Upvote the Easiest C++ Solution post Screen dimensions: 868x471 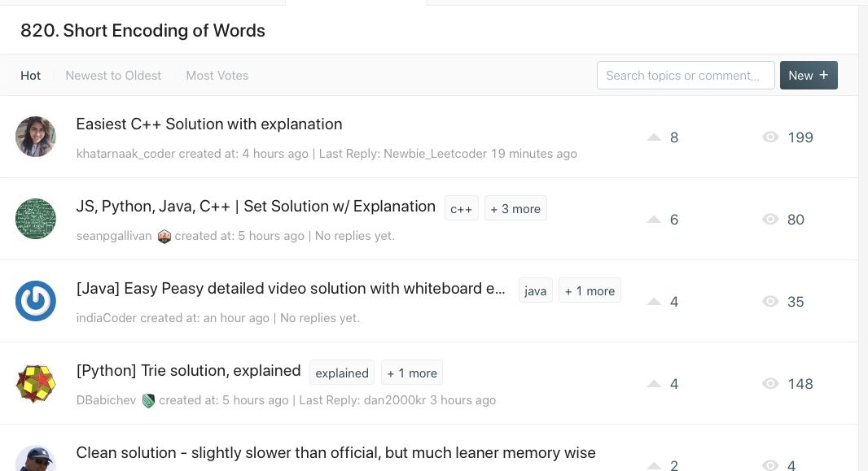point(654,137)
